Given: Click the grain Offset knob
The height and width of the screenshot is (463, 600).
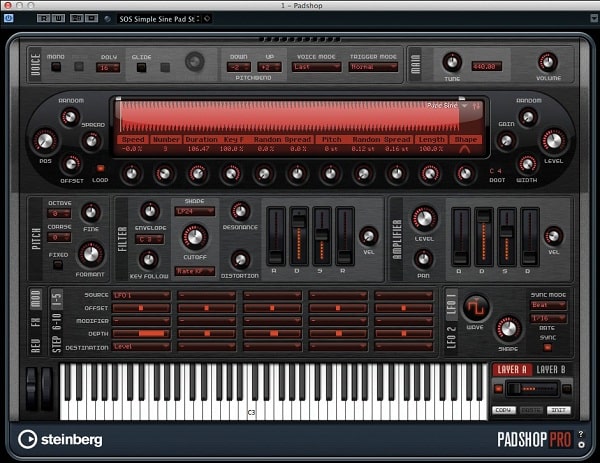Looking at the screenshot, I should (x=71, y=164).
